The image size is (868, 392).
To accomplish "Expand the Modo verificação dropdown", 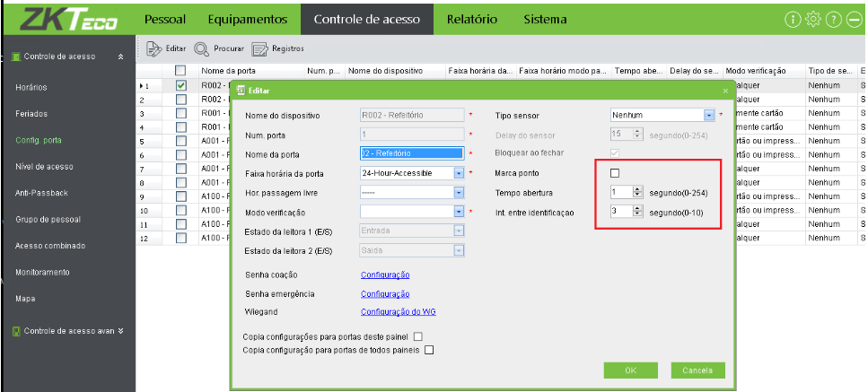I will (458, 212).
